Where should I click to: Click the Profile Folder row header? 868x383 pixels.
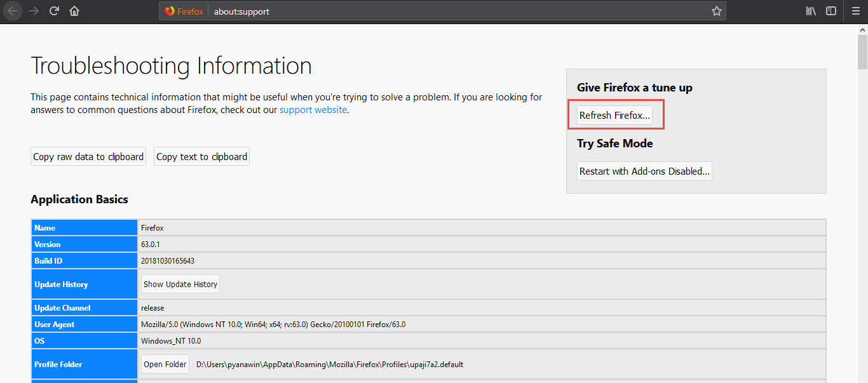coord(85,365)
